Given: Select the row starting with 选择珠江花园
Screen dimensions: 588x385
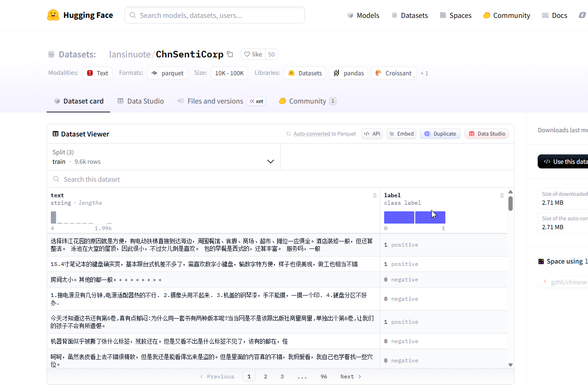Looking at the screenshot, I should point(277,245).
